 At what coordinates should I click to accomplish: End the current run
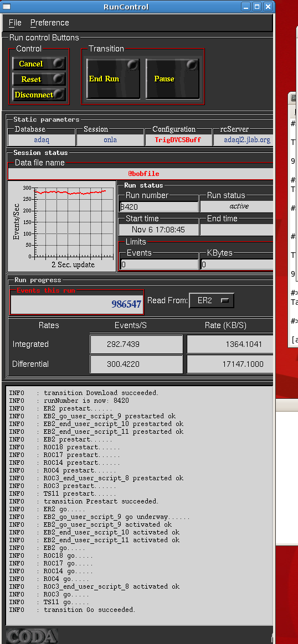click(x=113, y=79)
